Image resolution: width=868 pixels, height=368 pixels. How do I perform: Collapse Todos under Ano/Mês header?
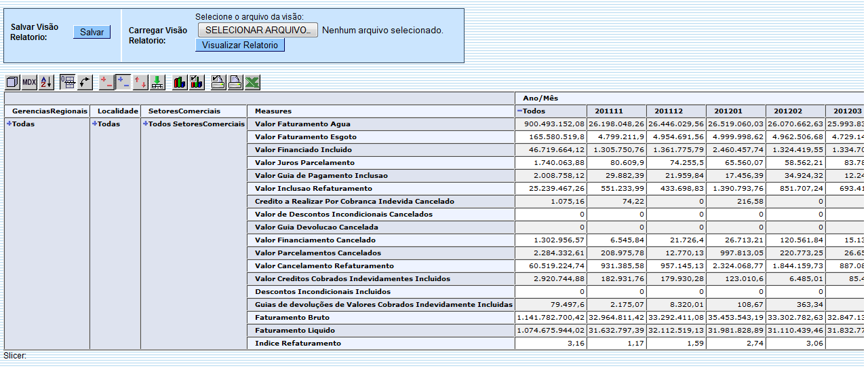(x=519, y=111)
